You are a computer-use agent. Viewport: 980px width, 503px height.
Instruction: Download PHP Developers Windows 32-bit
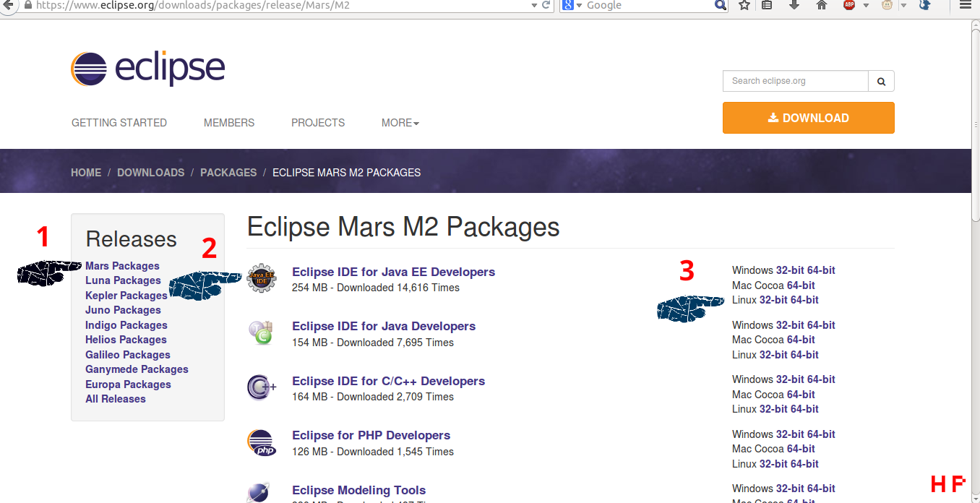pyautogui.click(x=790, y=434)
